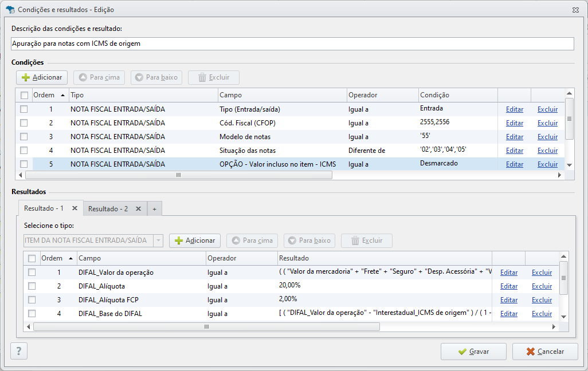Click into the Descrição das condições text field
Image resolution: width=588 pixels, height=371 pixels.
pyautogui.click(x=292, y=44)
